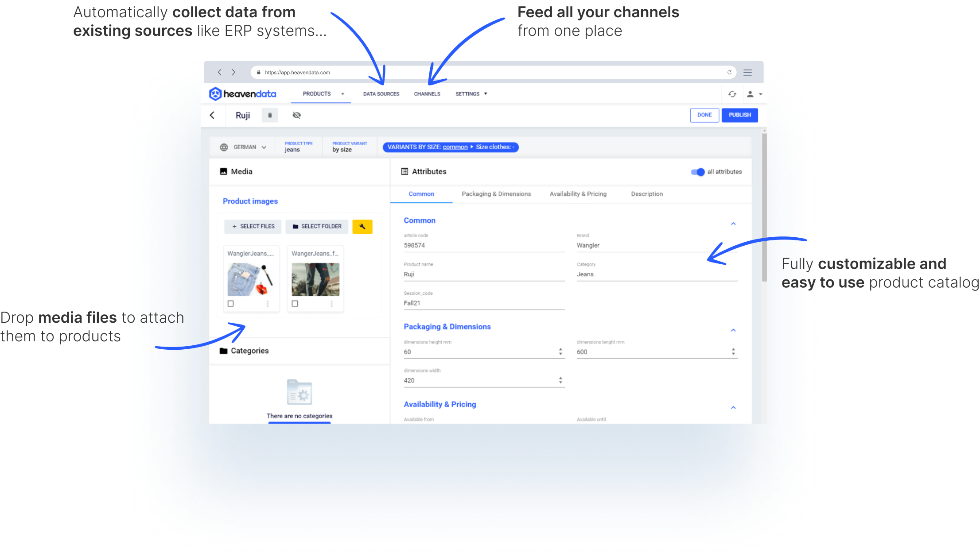The width and height of the screenshot is (980, 560).
Task: Click the article code input field
Action: point(484,245)
